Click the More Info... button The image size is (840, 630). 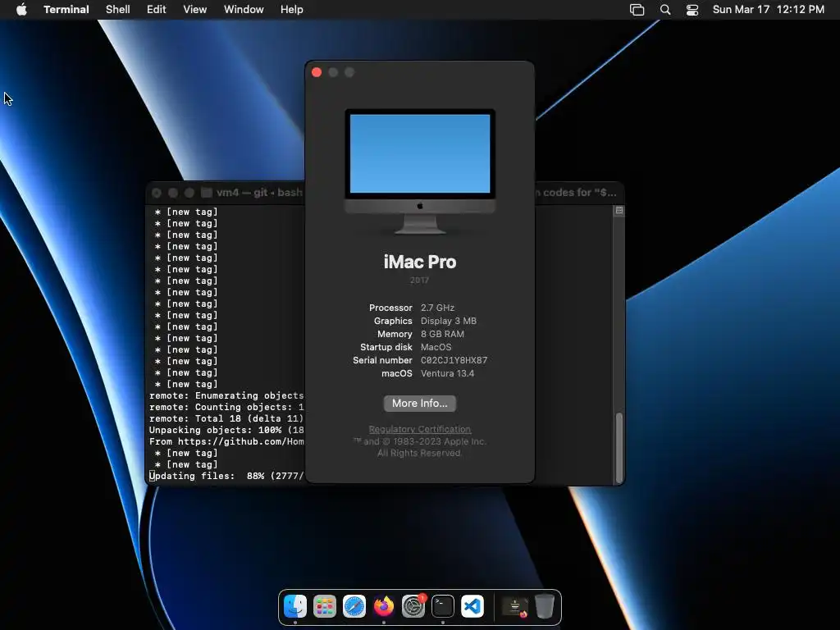point(419,404)
